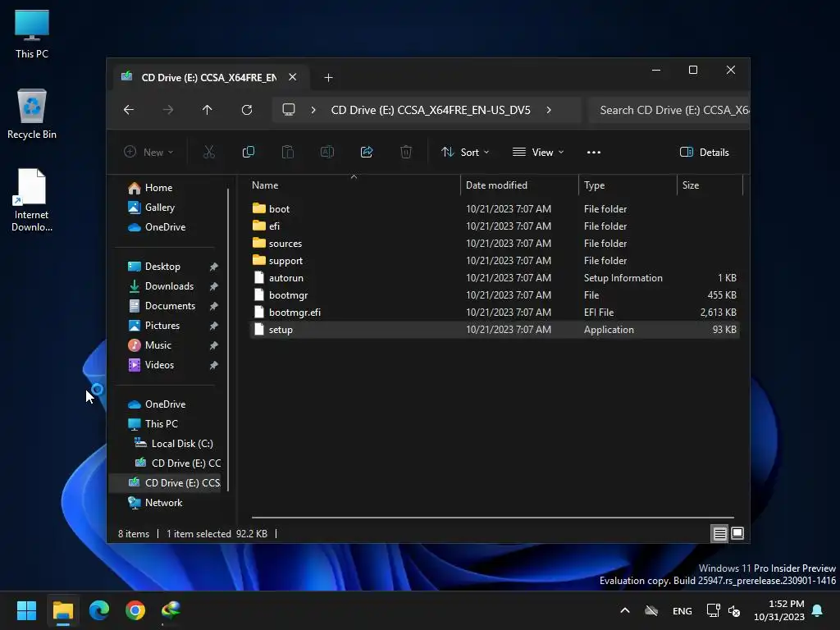Click the Copy icon in toolbar

pos(249,152)
